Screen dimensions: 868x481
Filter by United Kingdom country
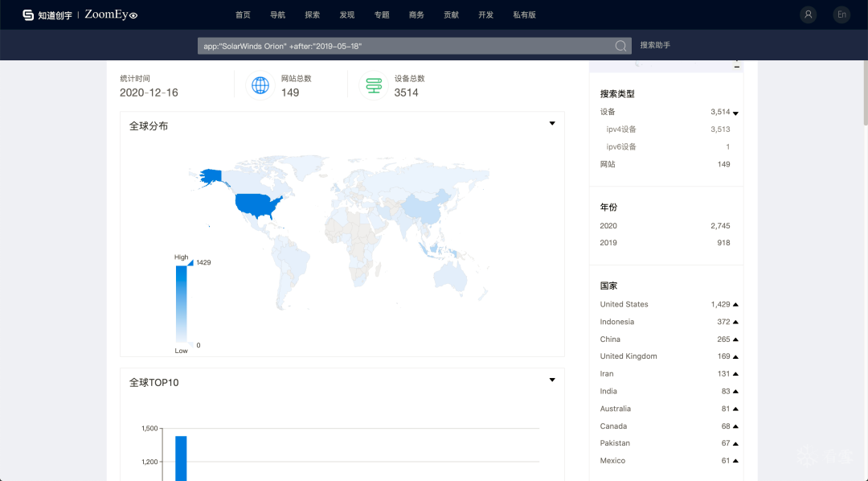[x=628, y=356]
